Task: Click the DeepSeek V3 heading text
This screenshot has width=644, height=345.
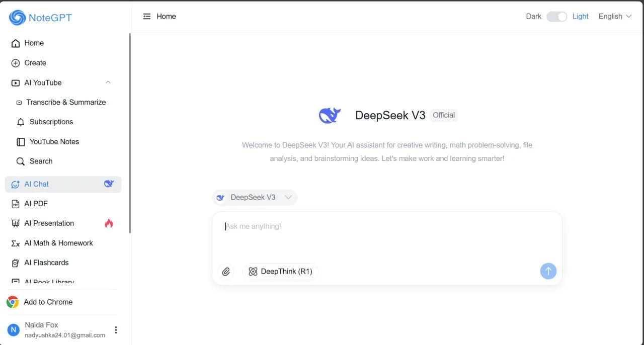Action: click(390, 115)
